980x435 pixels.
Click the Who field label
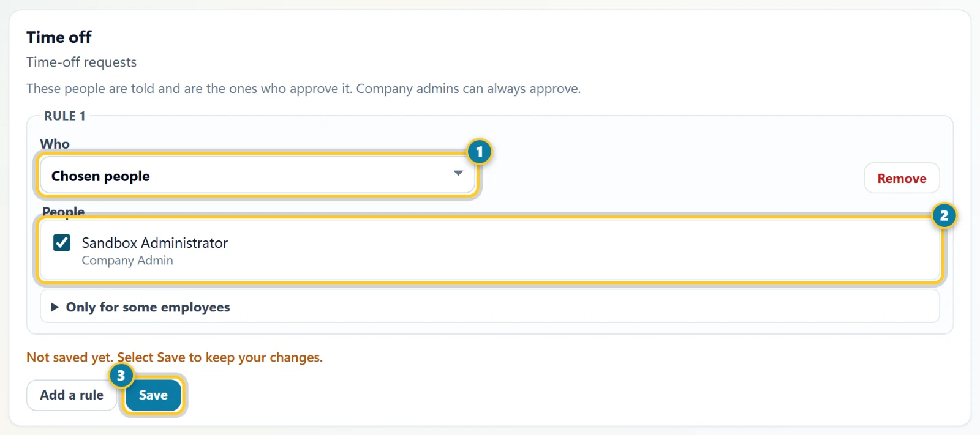click(55, 144)
